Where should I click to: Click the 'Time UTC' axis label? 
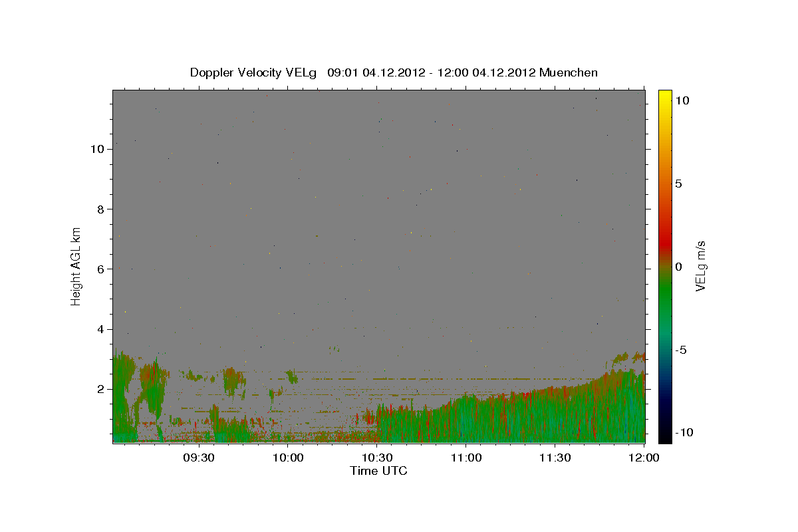click(378, 471)
